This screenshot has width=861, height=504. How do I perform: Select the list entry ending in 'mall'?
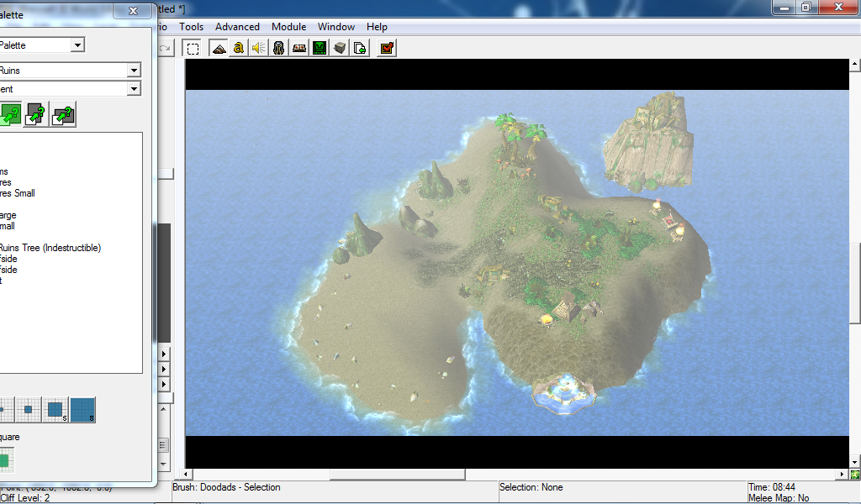tap(8, 226)
